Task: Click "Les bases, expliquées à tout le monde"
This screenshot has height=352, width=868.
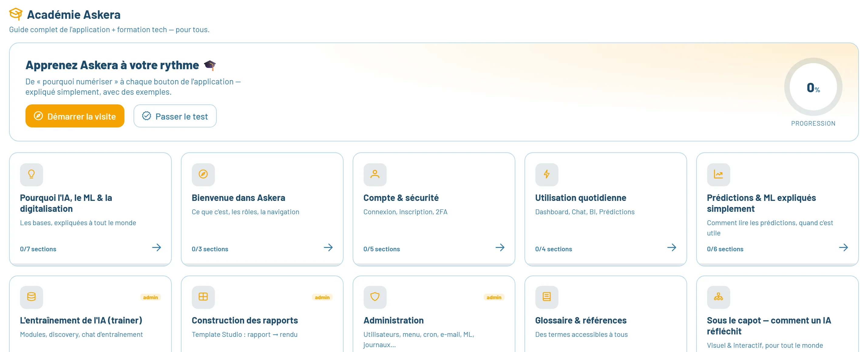Action: coord(78,223)
